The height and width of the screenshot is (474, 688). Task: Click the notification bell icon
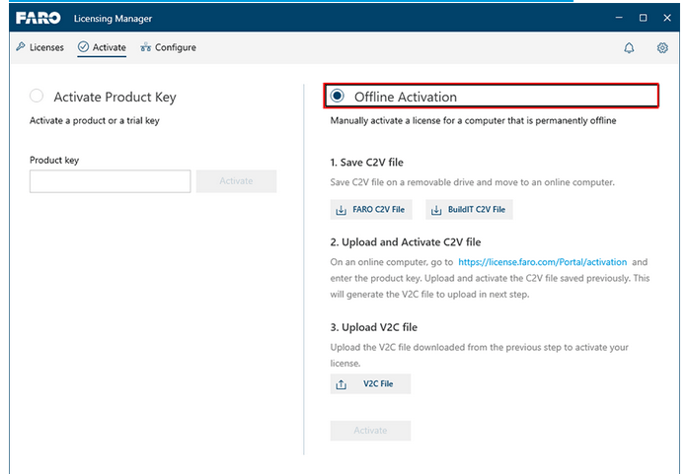(x=629, y=48)
